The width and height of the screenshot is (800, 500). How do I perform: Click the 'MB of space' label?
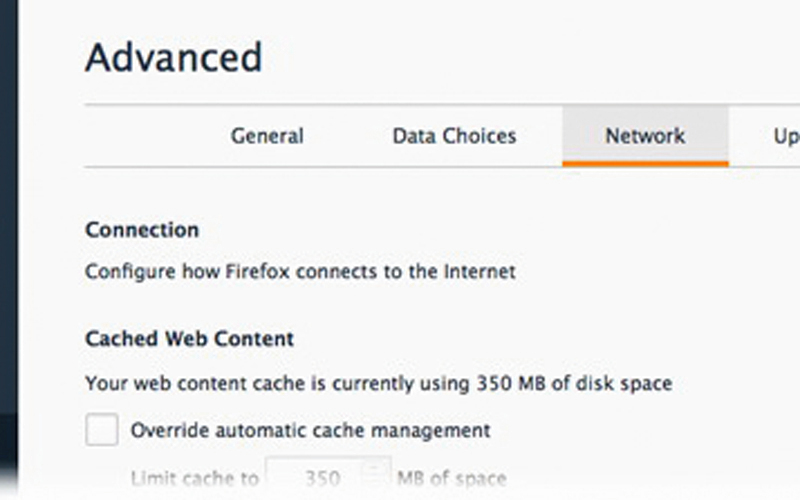pos(451,479)
